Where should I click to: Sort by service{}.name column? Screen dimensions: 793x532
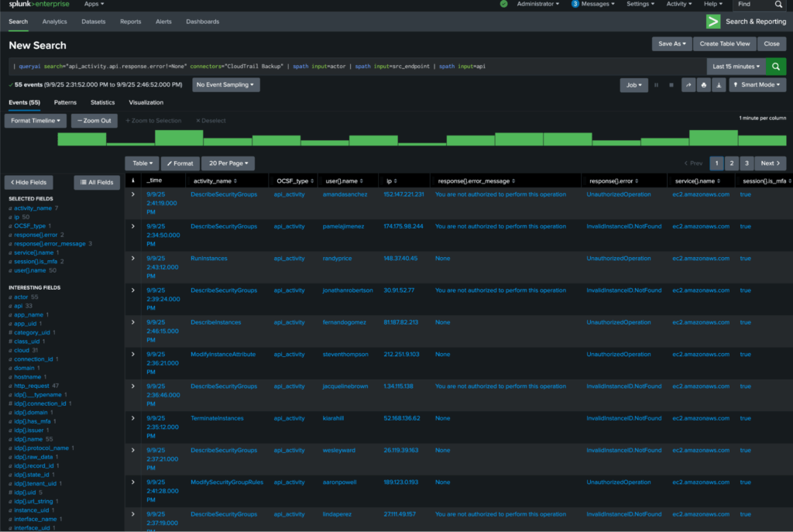coord(698,181)
